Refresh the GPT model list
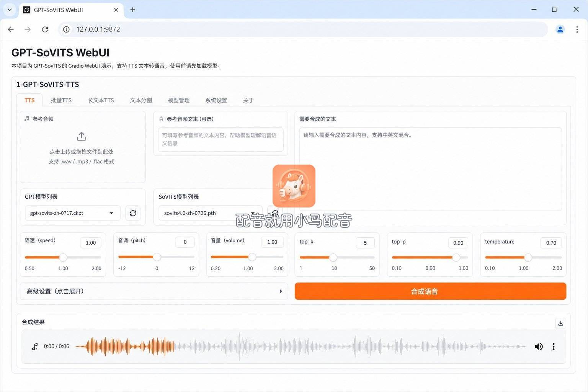 click(133, 213)
